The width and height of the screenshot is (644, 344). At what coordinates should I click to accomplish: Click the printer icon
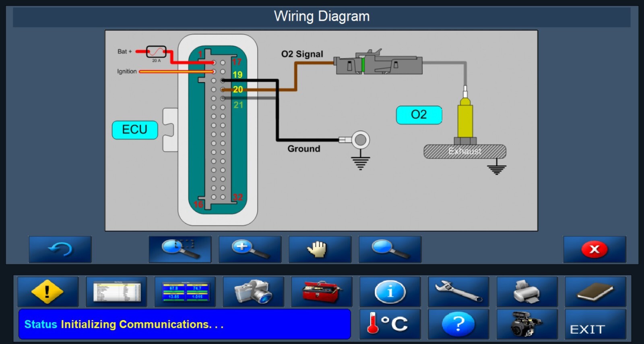click(x=527, y=292)
